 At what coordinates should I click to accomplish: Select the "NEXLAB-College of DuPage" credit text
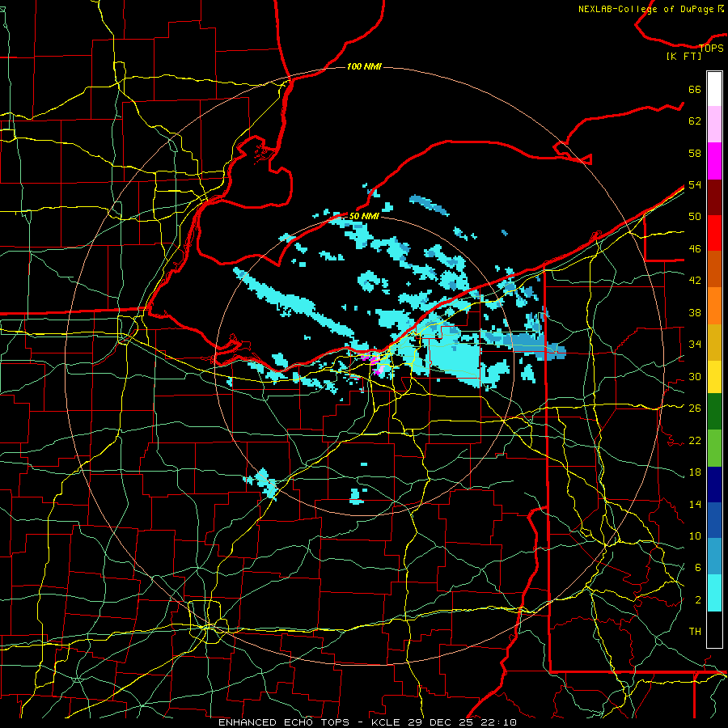[645, 9]
